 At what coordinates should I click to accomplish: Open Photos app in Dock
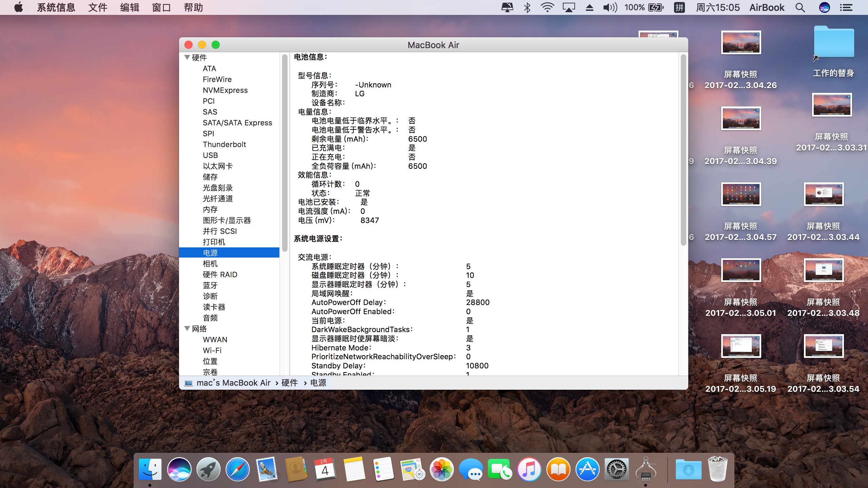click(441, 470)
